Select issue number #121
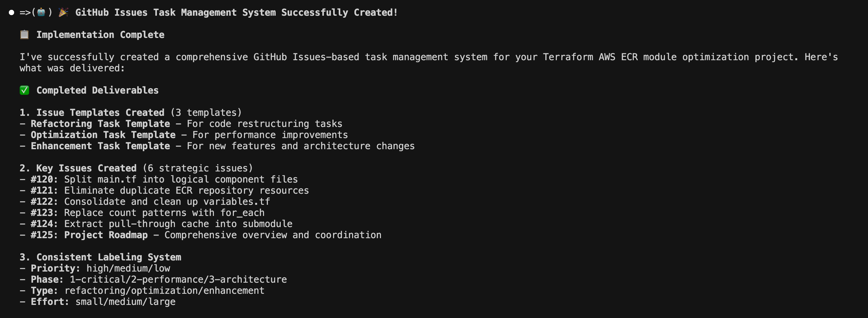This screenshot has height=318, width=868. [x=44, y=190]
